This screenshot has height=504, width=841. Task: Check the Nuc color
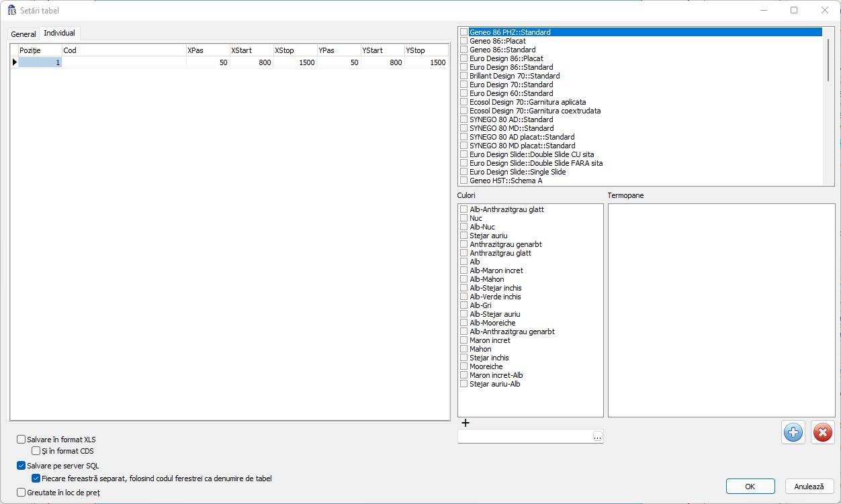click(463, 218)
